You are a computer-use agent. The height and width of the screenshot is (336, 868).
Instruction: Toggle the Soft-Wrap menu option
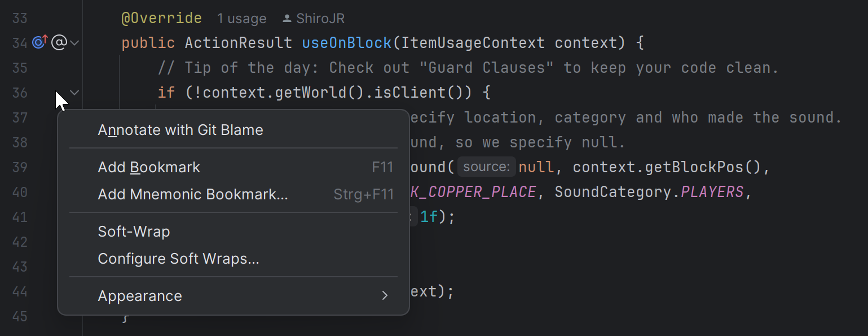pos(134,232)
